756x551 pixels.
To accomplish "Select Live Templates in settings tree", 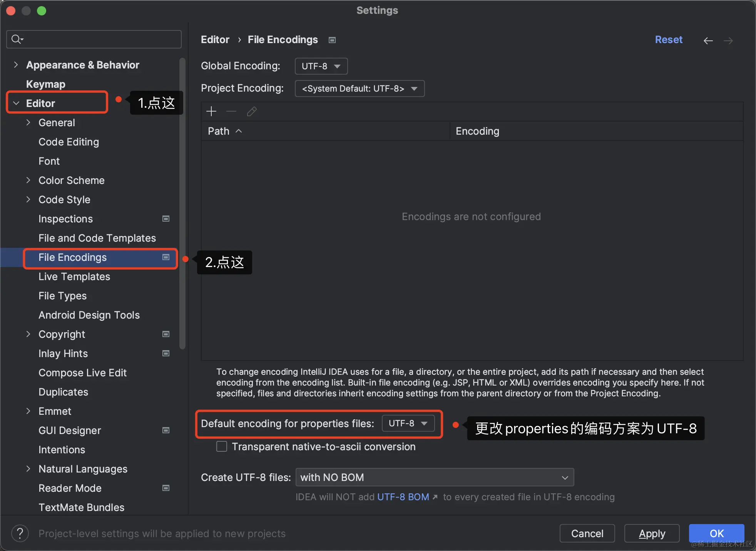I will click(74, 276).
